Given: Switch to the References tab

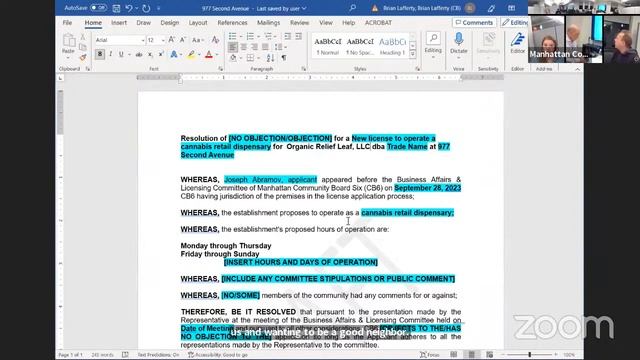Looking at the screenshot, I should (x=232, y=23).
